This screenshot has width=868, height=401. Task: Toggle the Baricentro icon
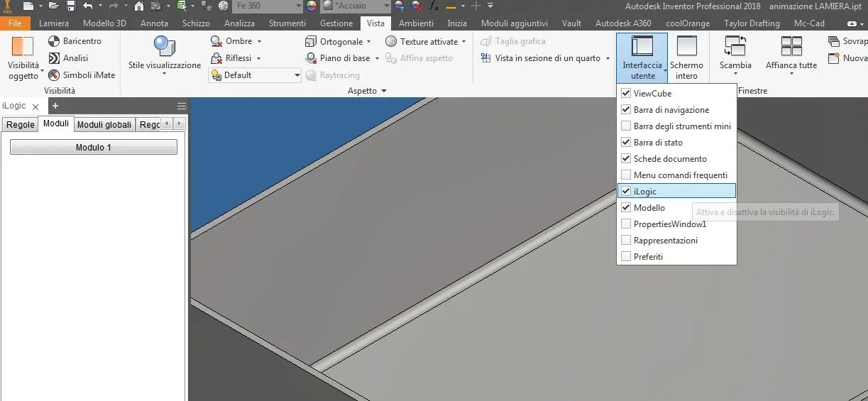[54, 41]
